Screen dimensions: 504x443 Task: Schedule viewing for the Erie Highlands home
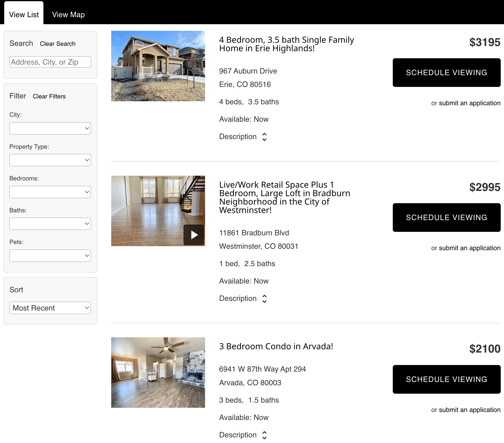446,72
